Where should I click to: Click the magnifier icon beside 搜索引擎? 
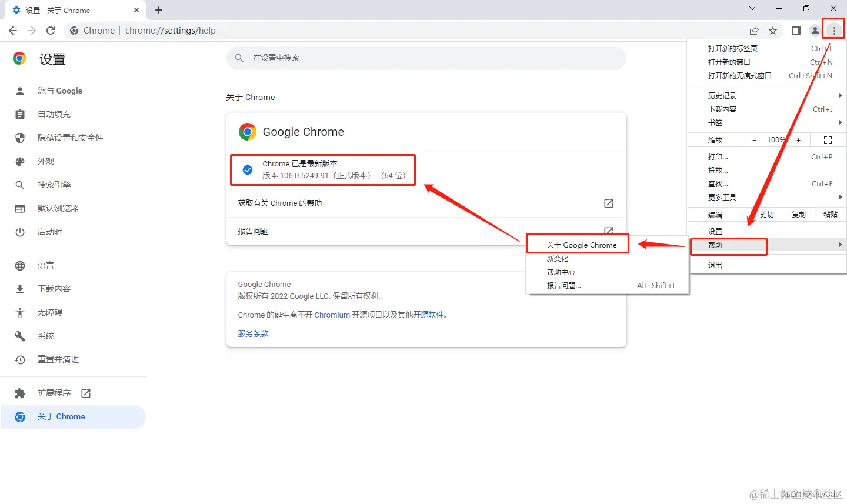pyautogui.click(x=20, y=185)
